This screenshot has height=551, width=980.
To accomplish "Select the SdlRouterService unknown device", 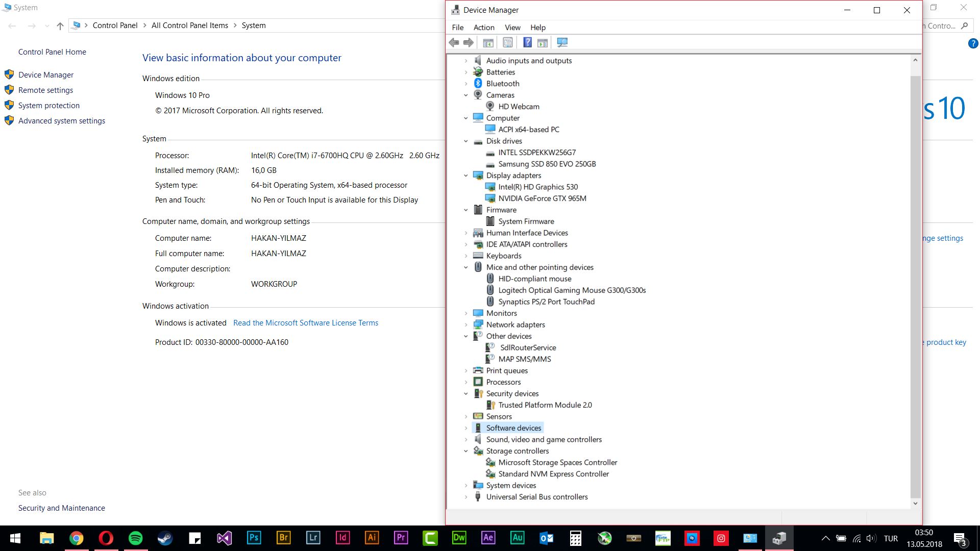I will pyautogui.click(x=528, y=348).
